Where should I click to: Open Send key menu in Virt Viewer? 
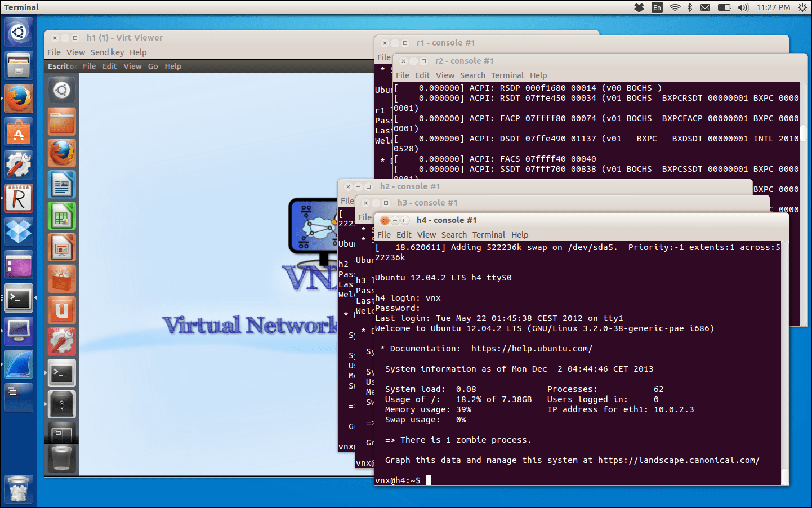tap(107, 52)
